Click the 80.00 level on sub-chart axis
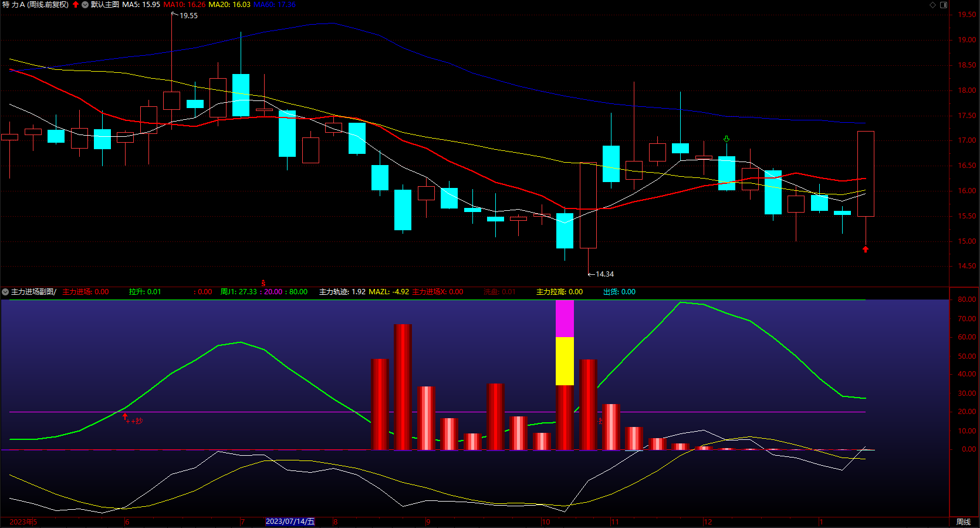Image resolution: width=980 pixels, height=528 pixels. [x=967, y=300]
